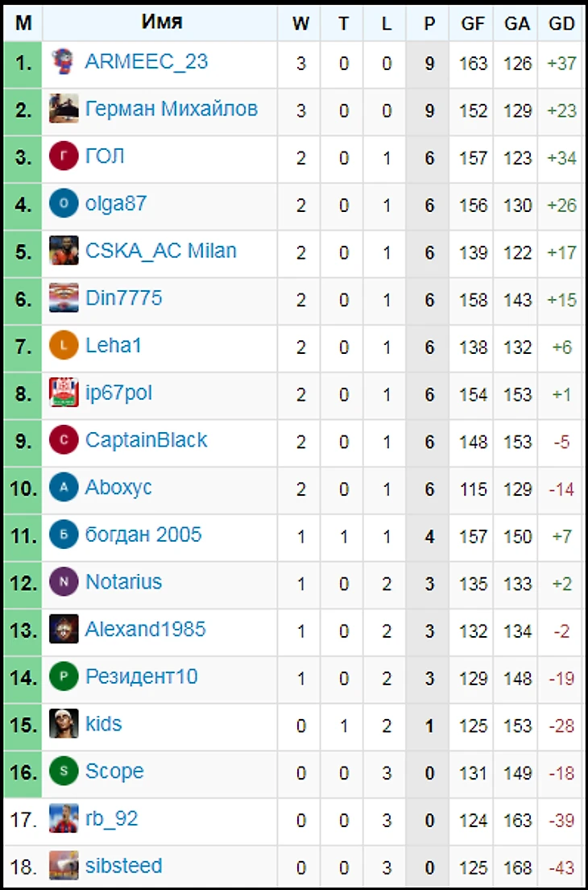588x890 pixels.
Task: Click the orange Leha1 avatar circle
Action: pyautogui.click(x=64, y=346)
